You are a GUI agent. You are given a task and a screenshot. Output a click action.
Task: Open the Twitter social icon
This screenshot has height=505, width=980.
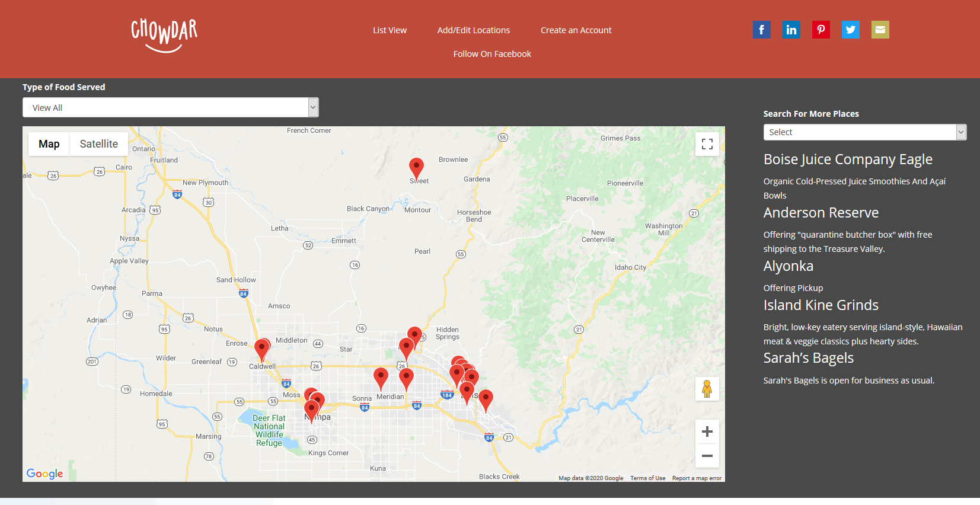[850, 30]
